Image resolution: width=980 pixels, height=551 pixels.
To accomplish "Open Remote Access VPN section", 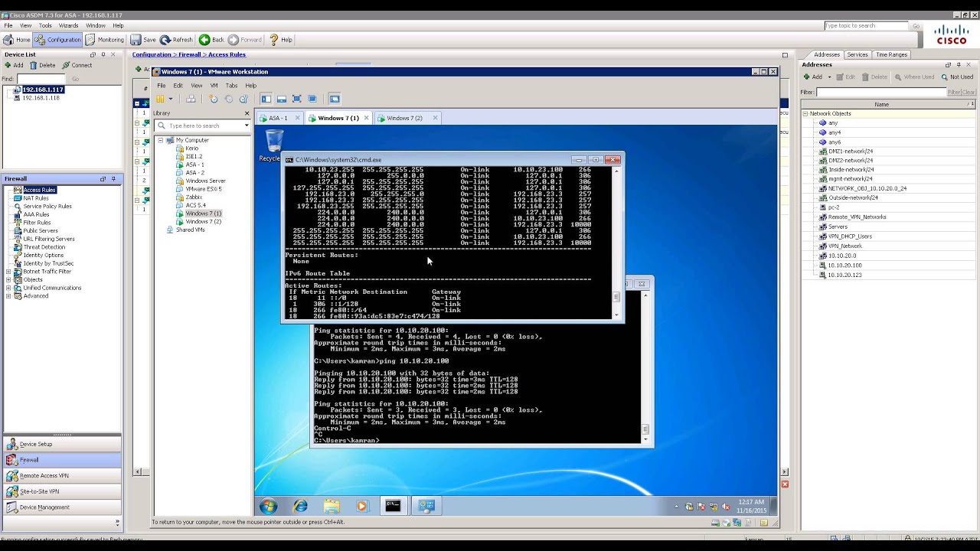I will click(x=60, y=475).
